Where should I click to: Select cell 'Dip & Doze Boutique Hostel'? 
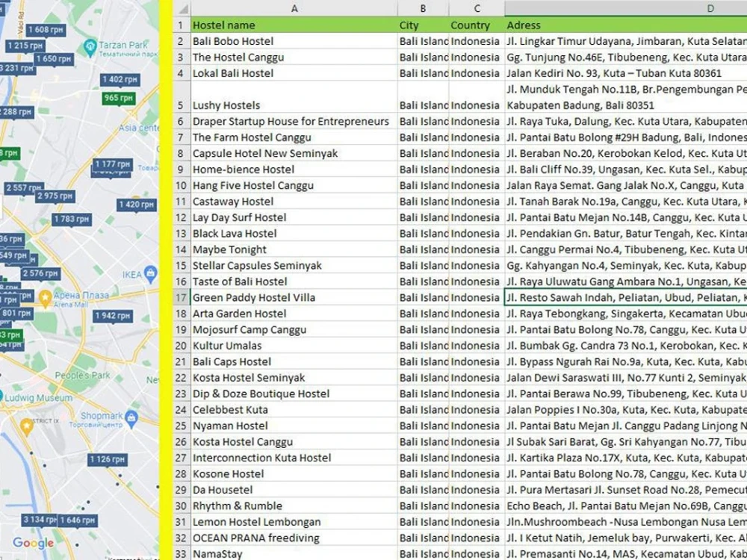(x=294, y=393)
